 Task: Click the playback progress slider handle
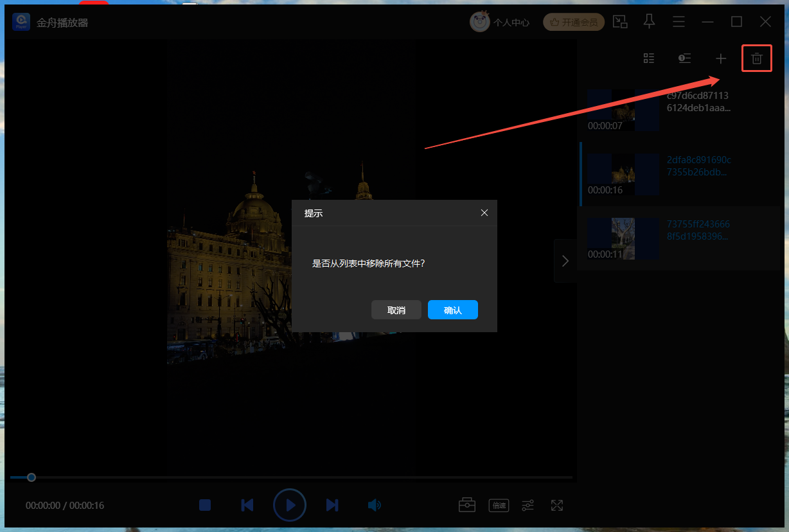click(x=31, y=477)
